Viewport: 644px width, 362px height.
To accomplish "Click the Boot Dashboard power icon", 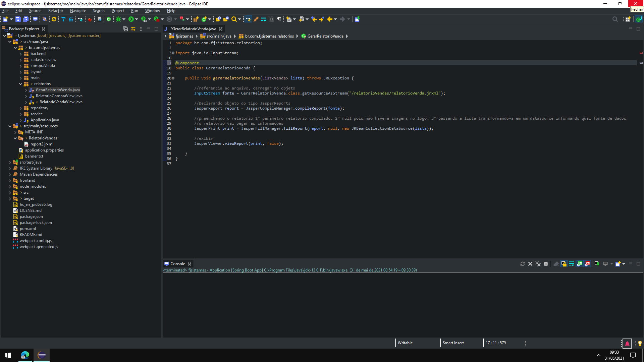I will pyautogui.click(x=109, y=19).
